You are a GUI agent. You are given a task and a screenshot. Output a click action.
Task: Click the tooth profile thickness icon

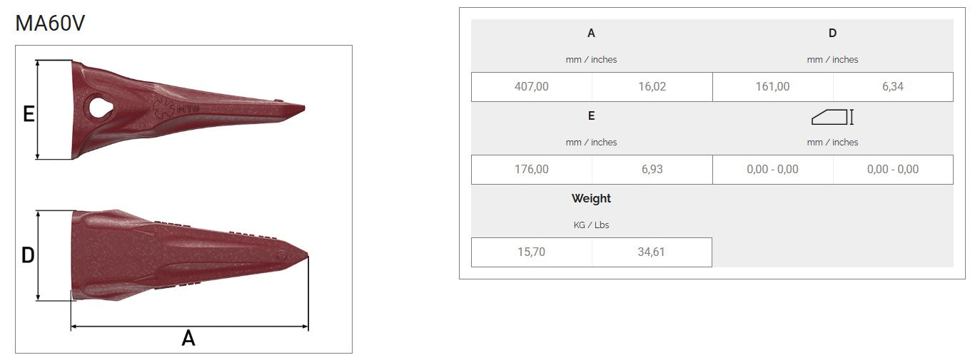(x=832, y=117)
